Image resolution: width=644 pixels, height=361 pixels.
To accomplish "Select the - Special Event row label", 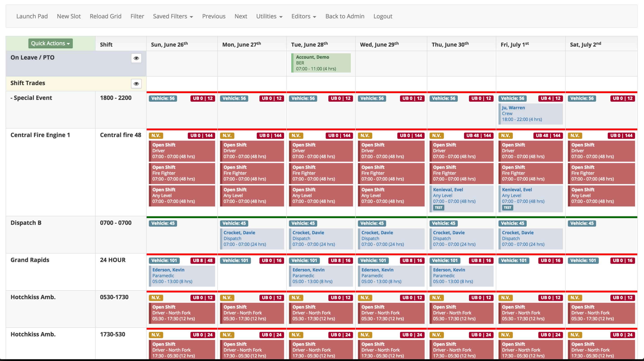I will pos(31,98).
